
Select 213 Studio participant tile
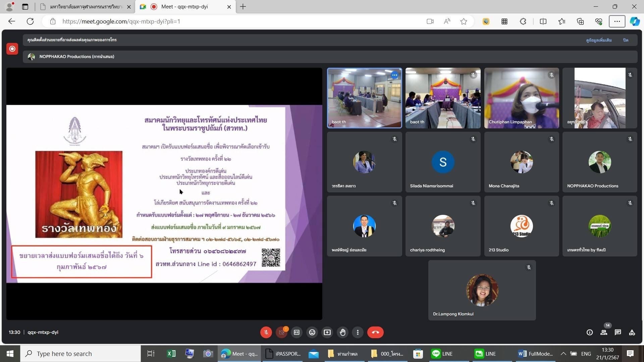tap(522, 226)
